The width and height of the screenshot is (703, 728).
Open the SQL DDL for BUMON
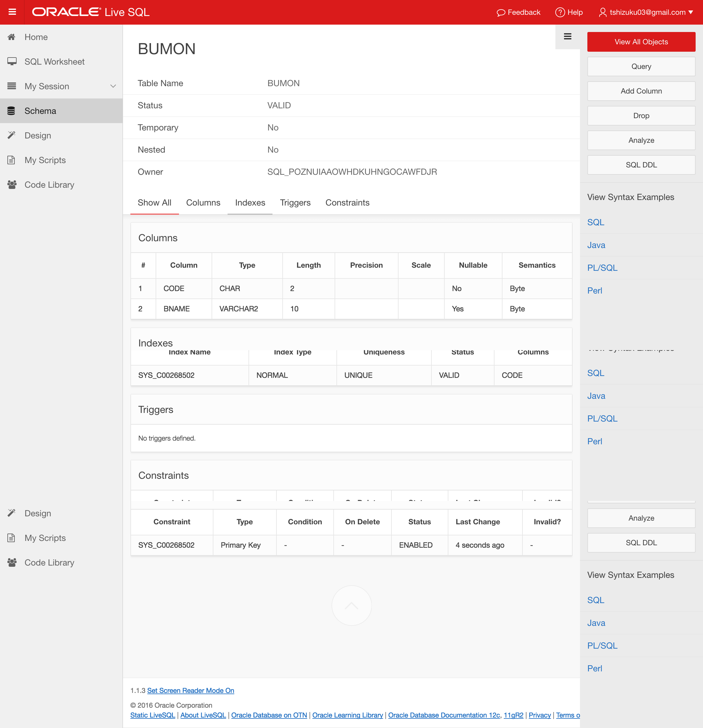tap(641, 165)
